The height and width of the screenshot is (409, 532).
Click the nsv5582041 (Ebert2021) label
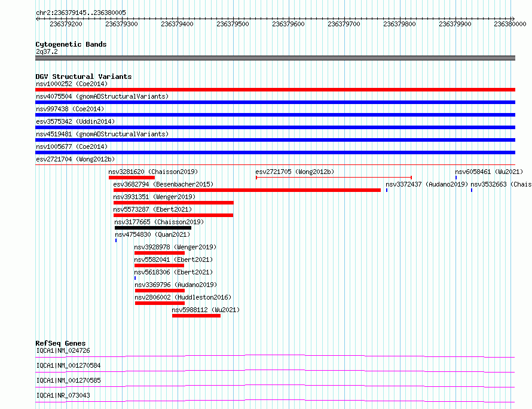tap(173, 260)
